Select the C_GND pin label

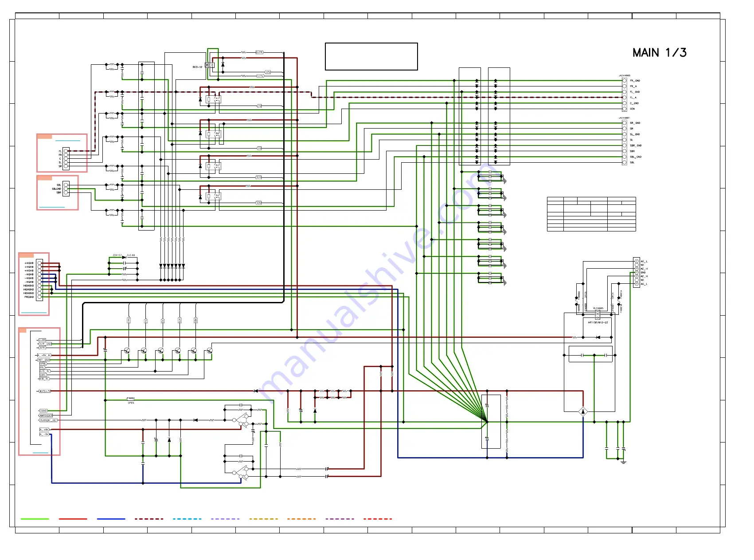click(x=634, y=103)
